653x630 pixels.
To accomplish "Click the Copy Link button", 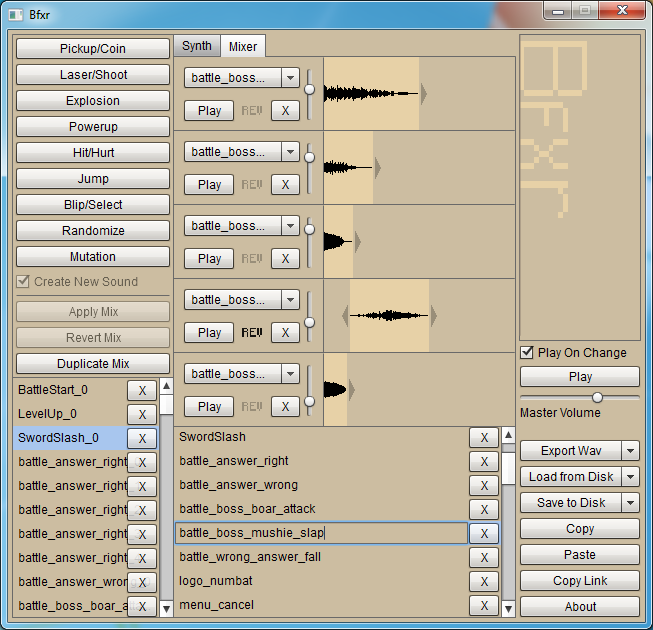I will coord(580,581).
